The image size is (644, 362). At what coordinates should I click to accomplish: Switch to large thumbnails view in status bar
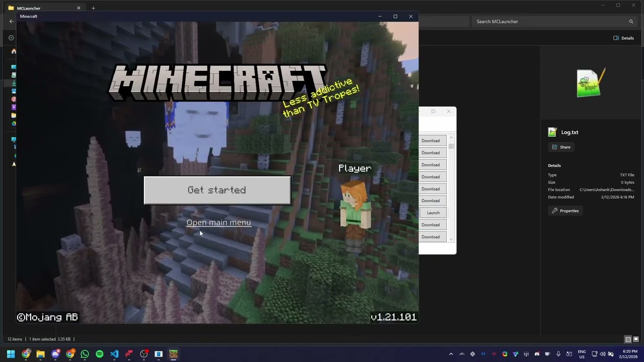(636, 339)
